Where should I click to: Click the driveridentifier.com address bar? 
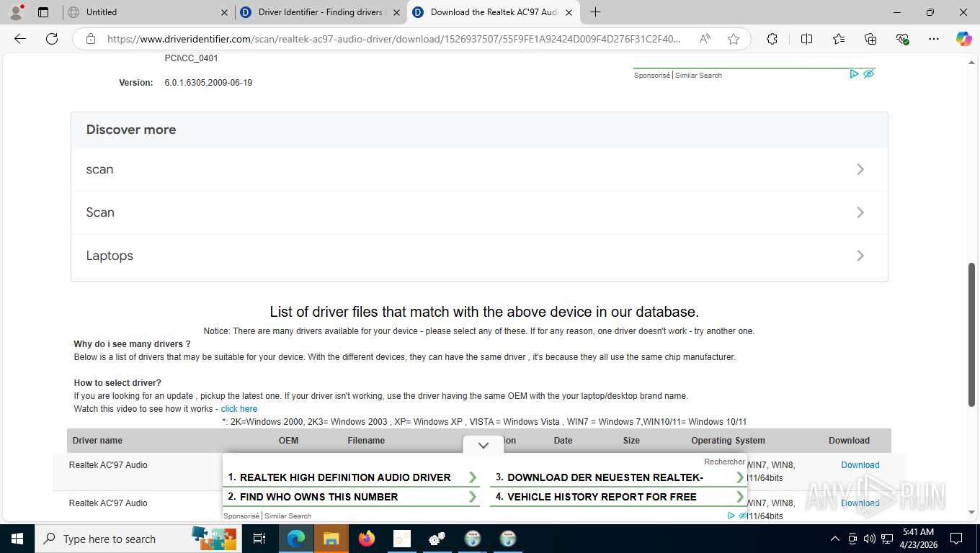(393, 39)
